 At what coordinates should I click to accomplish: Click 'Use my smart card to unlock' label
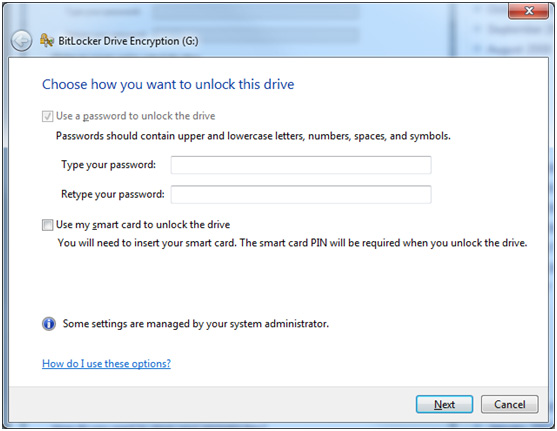143,225
